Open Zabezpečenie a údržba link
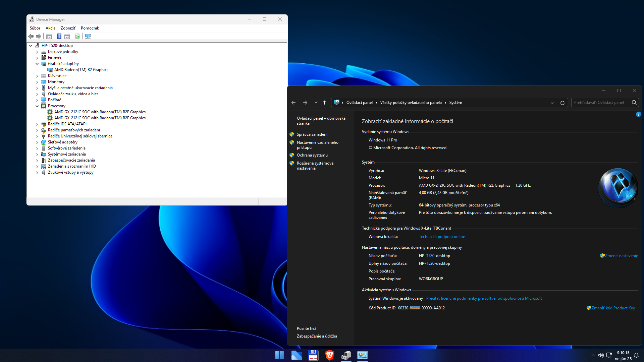 coord(317,336)
